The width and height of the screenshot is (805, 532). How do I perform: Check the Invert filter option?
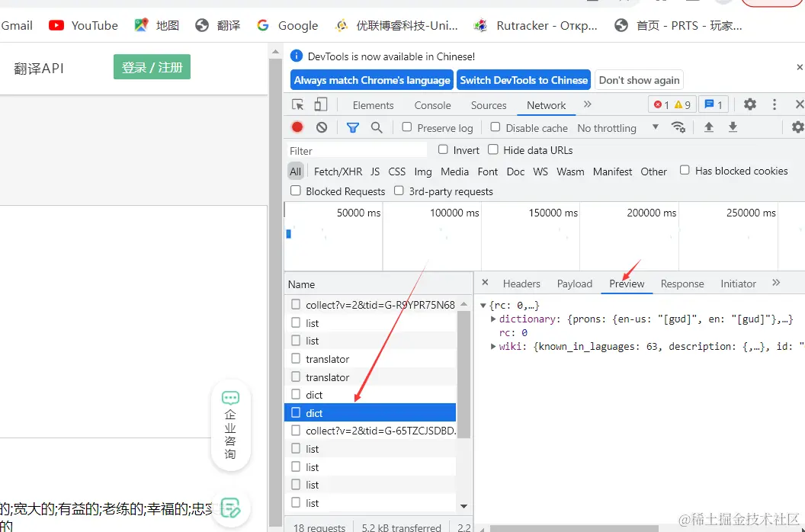tap(443, 149)
